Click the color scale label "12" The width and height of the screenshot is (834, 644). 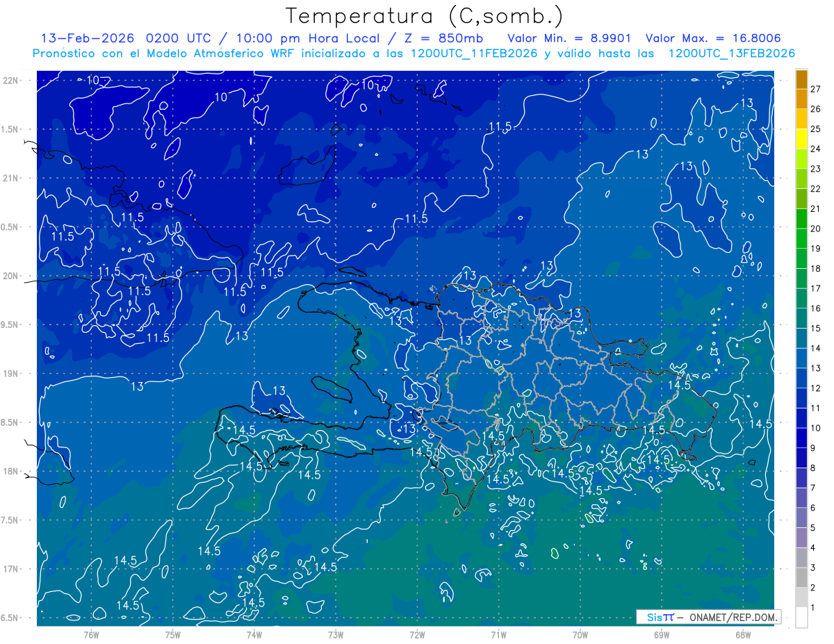(816, 388)
